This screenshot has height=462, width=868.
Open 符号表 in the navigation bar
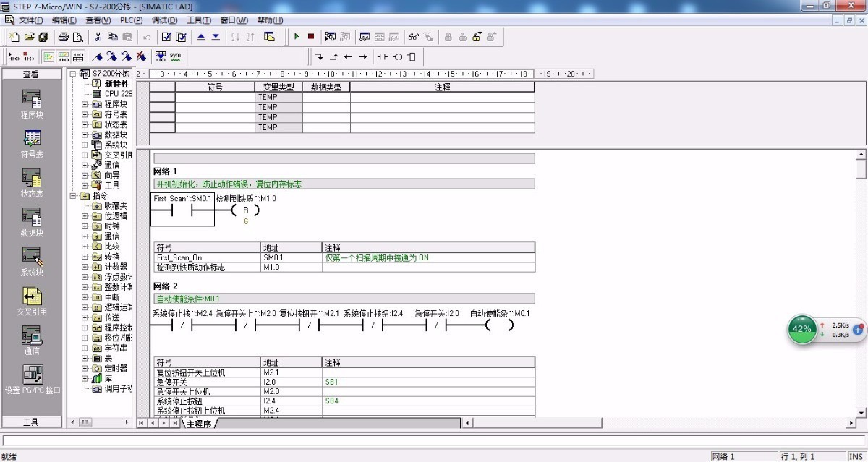(31, 144)
